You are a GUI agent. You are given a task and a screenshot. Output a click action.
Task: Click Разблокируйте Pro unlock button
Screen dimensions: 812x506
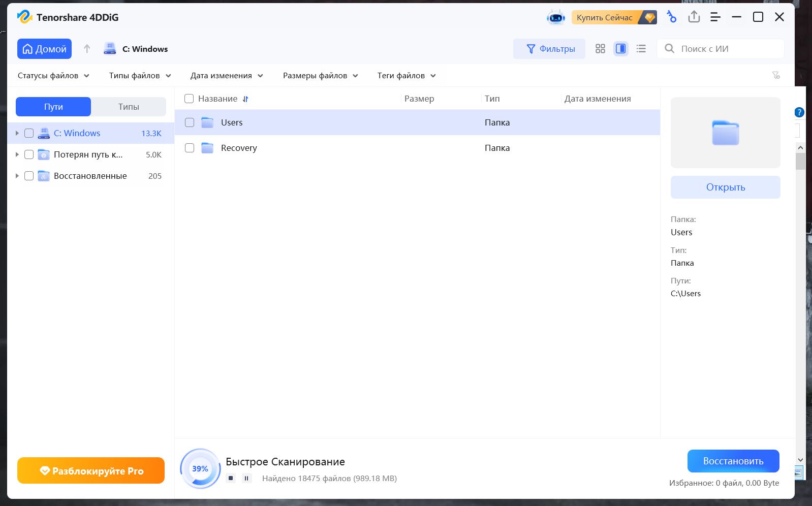[91, 470]
